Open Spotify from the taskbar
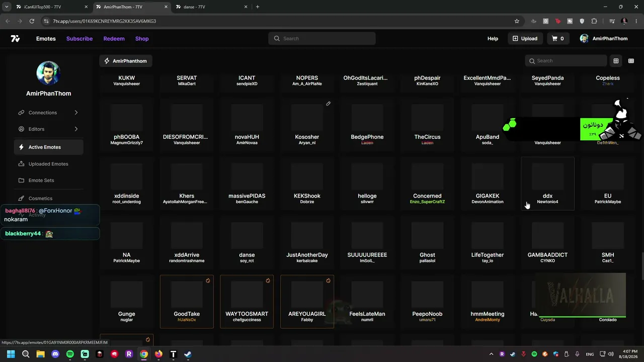The width and height of the screenshot is (644, 362). point(70,354)
